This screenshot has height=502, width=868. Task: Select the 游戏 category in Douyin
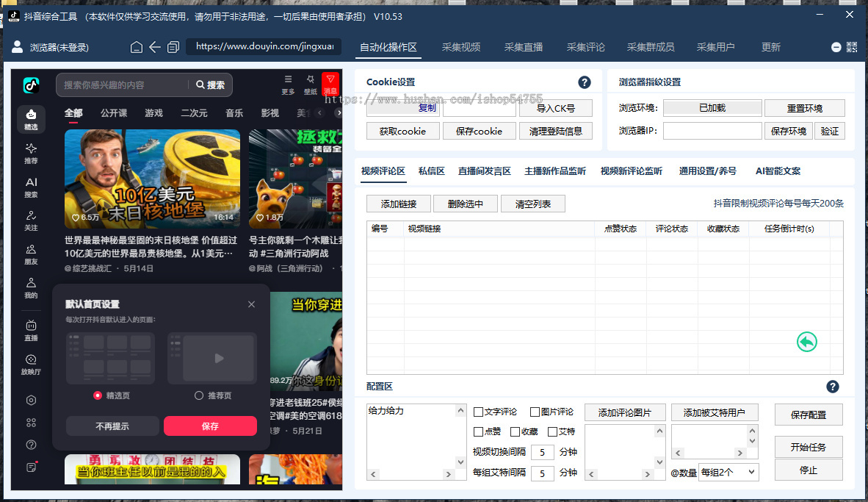click(x=154, y=113)
